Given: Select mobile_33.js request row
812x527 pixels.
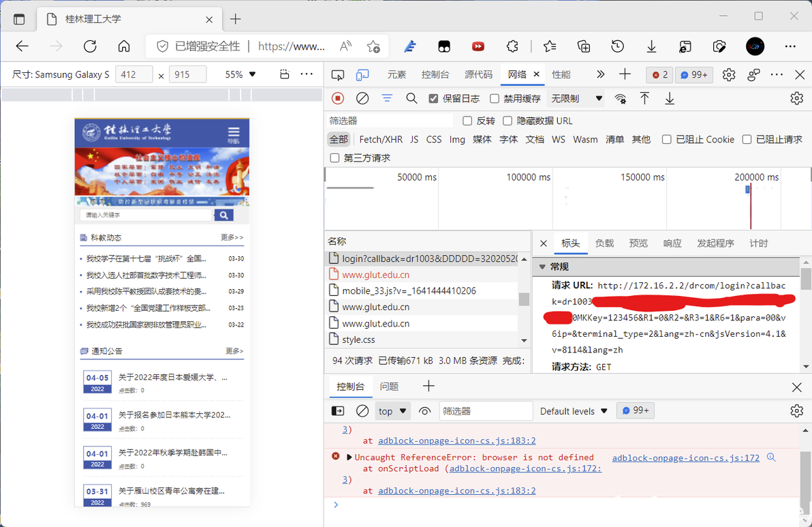Looking at the screenshot, I should 422,290.
